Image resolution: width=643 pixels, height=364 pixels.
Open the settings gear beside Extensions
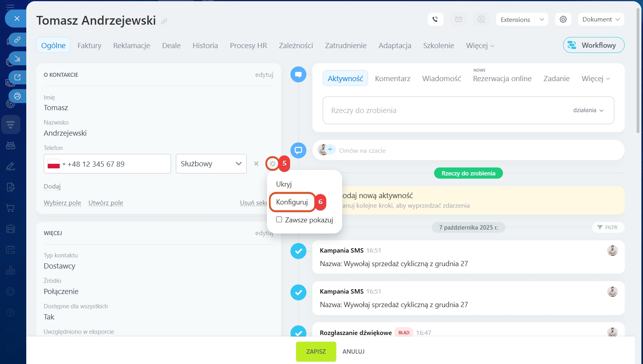click(563, 19)
